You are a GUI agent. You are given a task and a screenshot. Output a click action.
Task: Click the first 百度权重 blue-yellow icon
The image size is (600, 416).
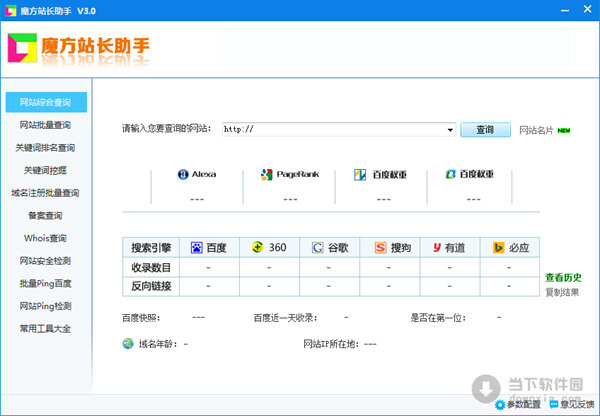(x=360, y=175)
